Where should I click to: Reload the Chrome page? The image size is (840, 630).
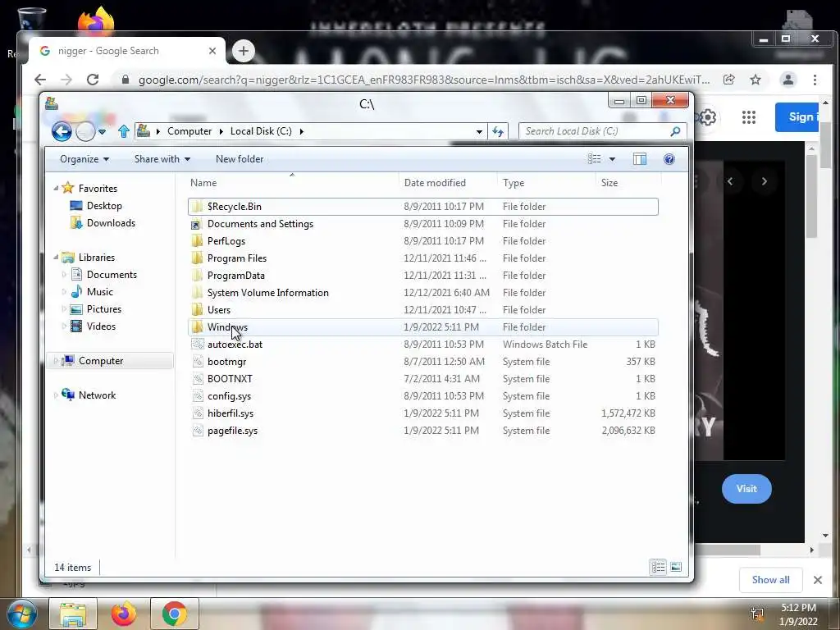(93, 80)
